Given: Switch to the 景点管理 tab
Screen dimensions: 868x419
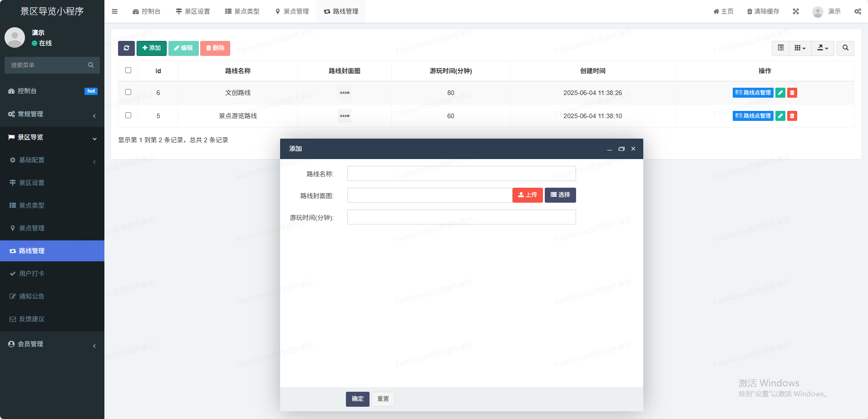Looking at the screenshot, I should point(292,11).
